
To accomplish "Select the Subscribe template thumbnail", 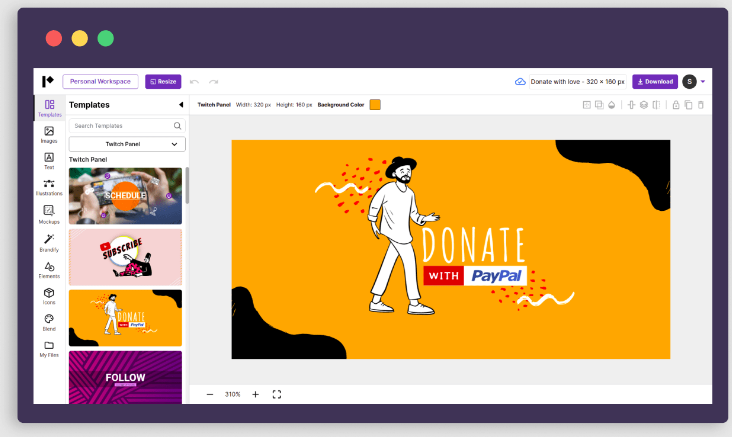I will click(x=125, y=257).
